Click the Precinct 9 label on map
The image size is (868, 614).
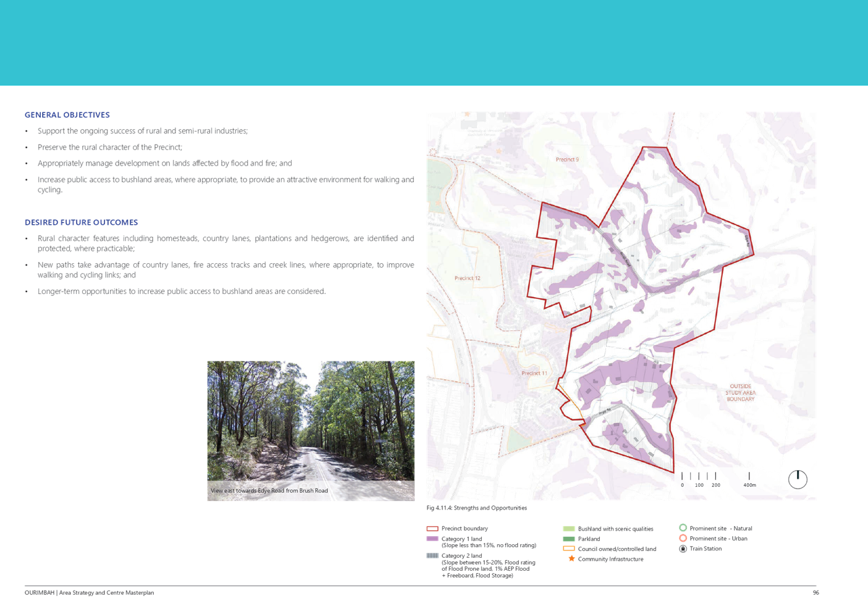pos(567,159)
